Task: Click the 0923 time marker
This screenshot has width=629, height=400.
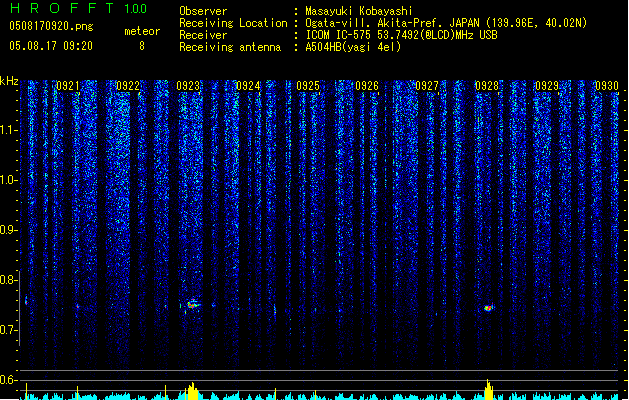Action: coord(188,86)
